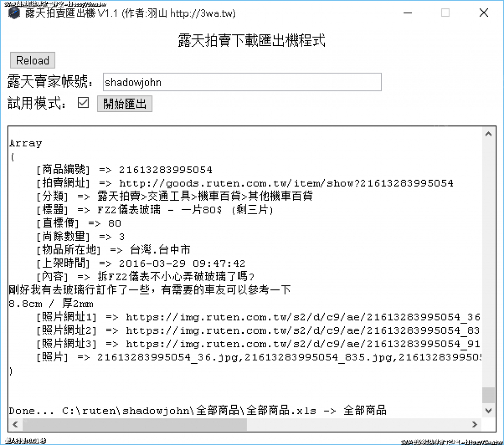Maximize the exporter window

[445, 13]
